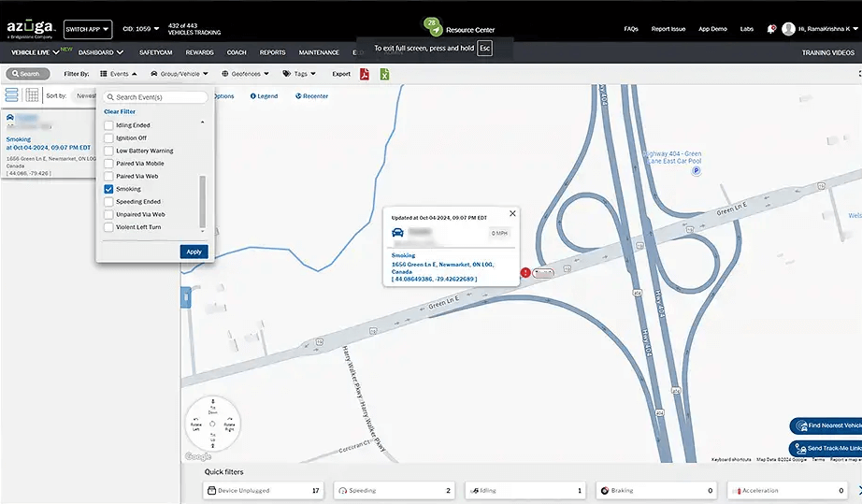The width and height of the screenshot is (862, 504).
Task: Open the Group/Vehicle filter dropdown
Action: click(180, 74)
